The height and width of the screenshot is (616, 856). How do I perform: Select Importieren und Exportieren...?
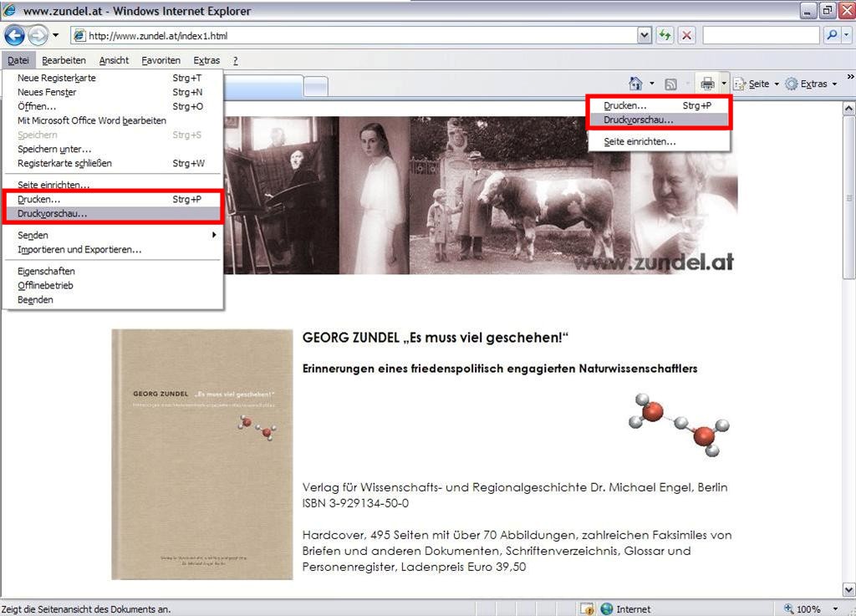[x=113, y=249]
